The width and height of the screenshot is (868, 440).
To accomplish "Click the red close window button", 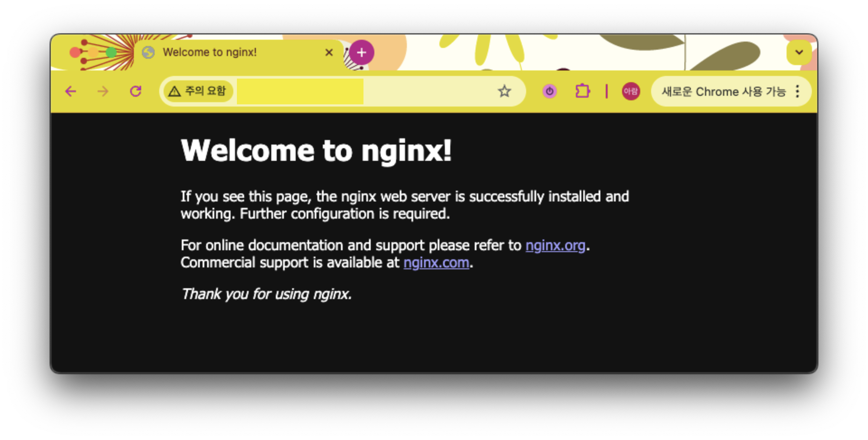I will 75,52.
